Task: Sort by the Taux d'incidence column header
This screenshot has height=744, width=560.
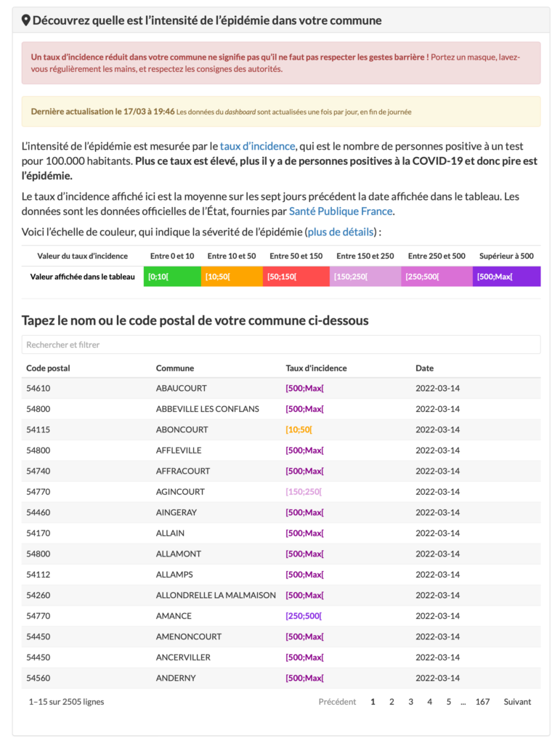Action: [316, 368]
